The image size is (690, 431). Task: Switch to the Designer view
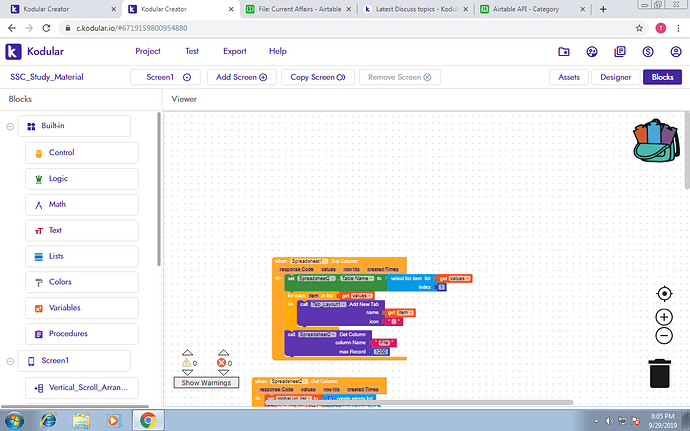pyautogui.click(x=616, y=77)
